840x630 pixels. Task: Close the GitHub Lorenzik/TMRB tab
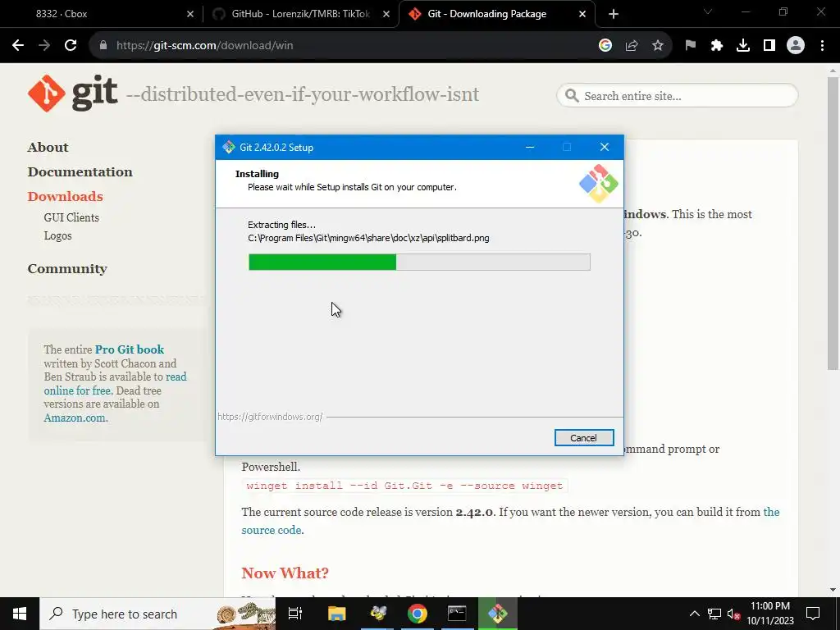(386, 14)
